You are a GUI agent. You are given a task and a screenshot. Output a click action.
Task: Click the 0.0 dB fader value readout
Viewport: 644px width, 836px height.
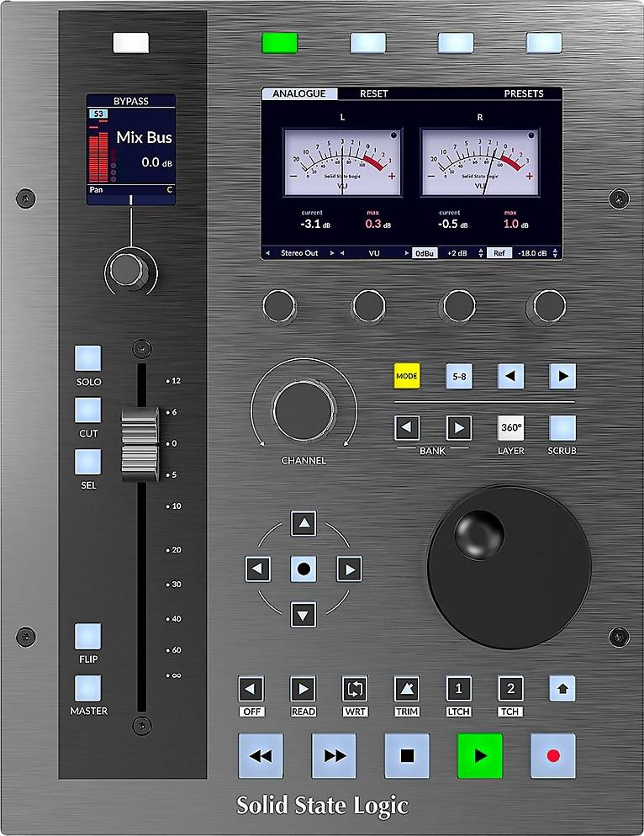coord(156,162)
